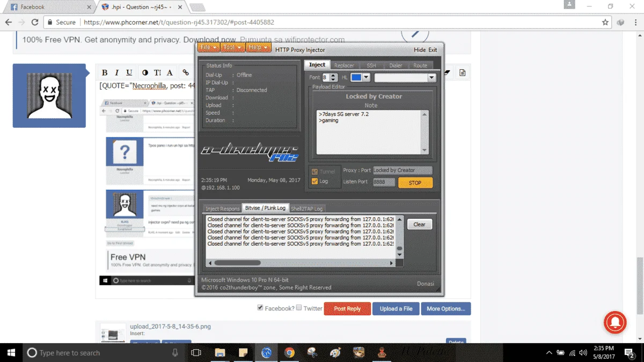Open the Inject Respons log tab

coord(223,209)
